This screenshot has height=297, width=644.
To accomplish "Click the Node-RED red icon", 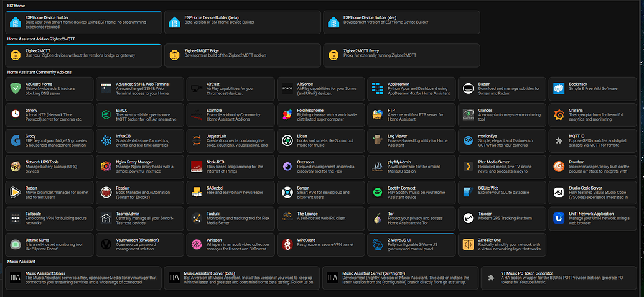I will coord(197,167).
